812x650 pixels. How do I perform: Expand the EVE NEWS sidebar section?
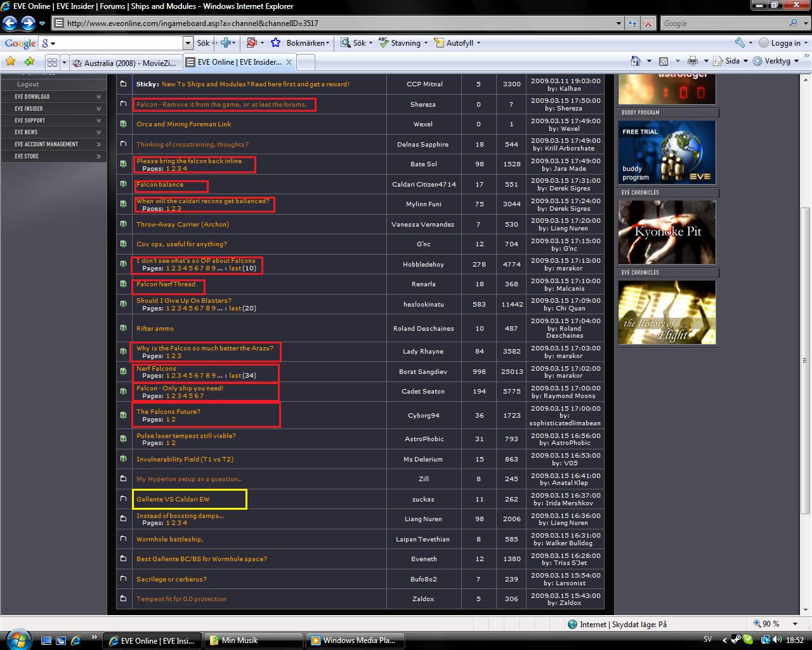pos(53,132)
